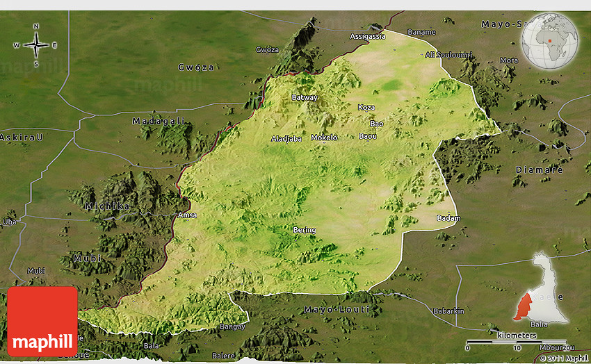This screenshot has width=591, height=364.
Task: Click the compass rose icon
Action: tap(36, 45)
